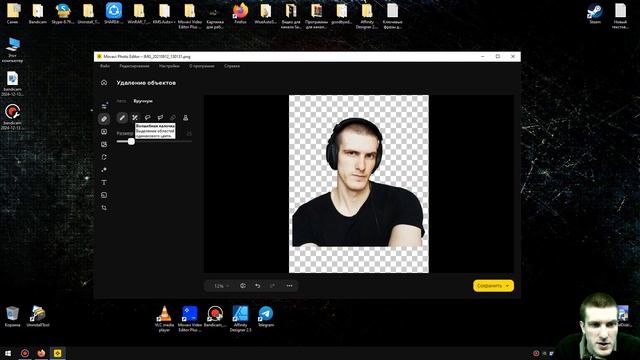Select the Adjustments sliders tool in sidebar
This screenshot has height=360, width=640.
pyautogui.click(x=104, y=106)
